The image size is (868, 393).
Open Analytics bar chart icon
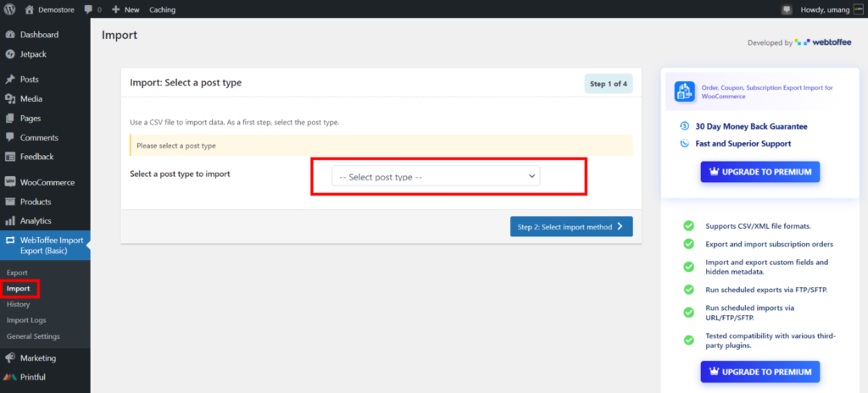[10, 221]
